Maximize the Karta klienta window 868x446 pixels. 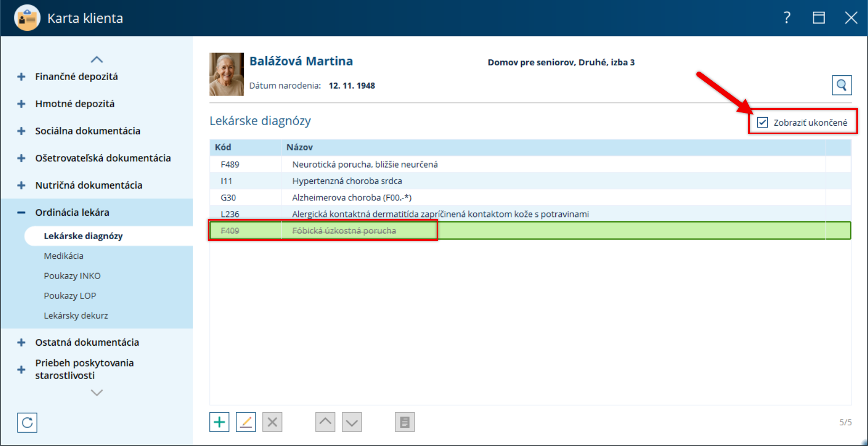click(819, 18)
